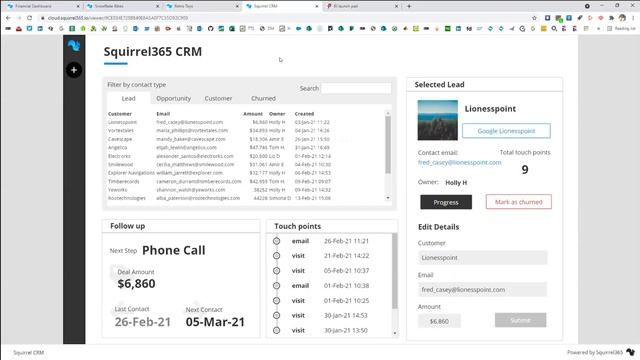This screenshot has width=640, height=360.
Task: Click the browser back arrow
Action: pyautogui.click(x=8, y=18)
